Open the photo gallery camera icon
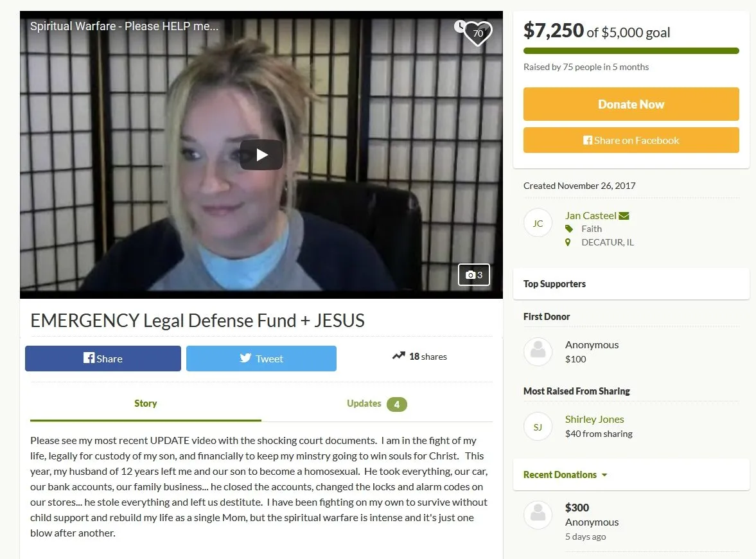This screenshot has height=559, width=756. tap(474, 274)
